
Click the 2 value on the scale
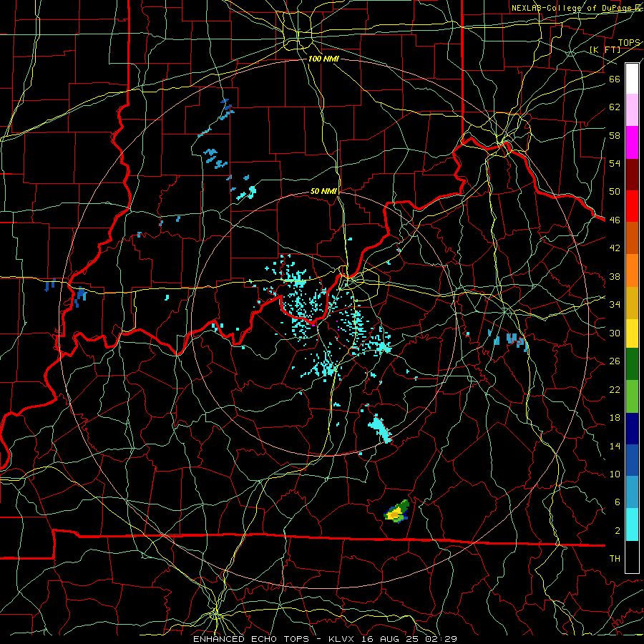pos(617,530)
